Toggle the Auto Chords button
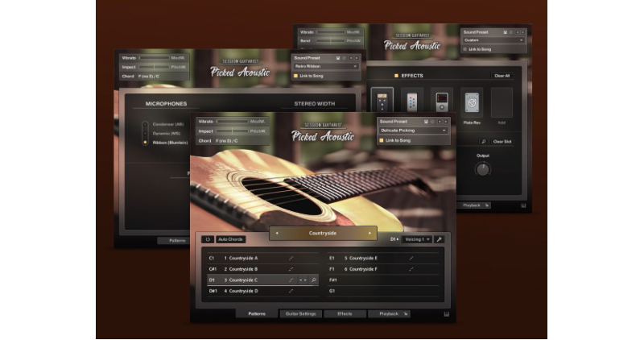This screenshot has height=340, width=644. pyautogui.click(x=230, y=239)
